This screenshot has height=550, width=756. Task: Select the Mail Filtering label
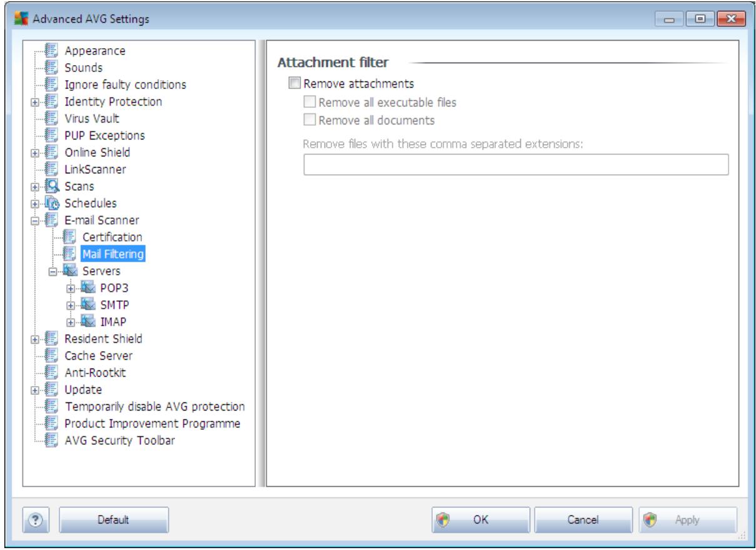113,254
